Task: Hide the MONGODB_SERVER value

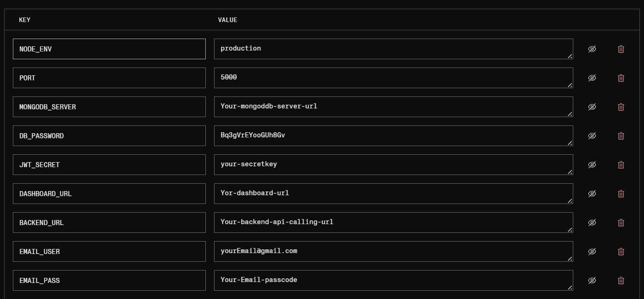Action: click(592, 107)
